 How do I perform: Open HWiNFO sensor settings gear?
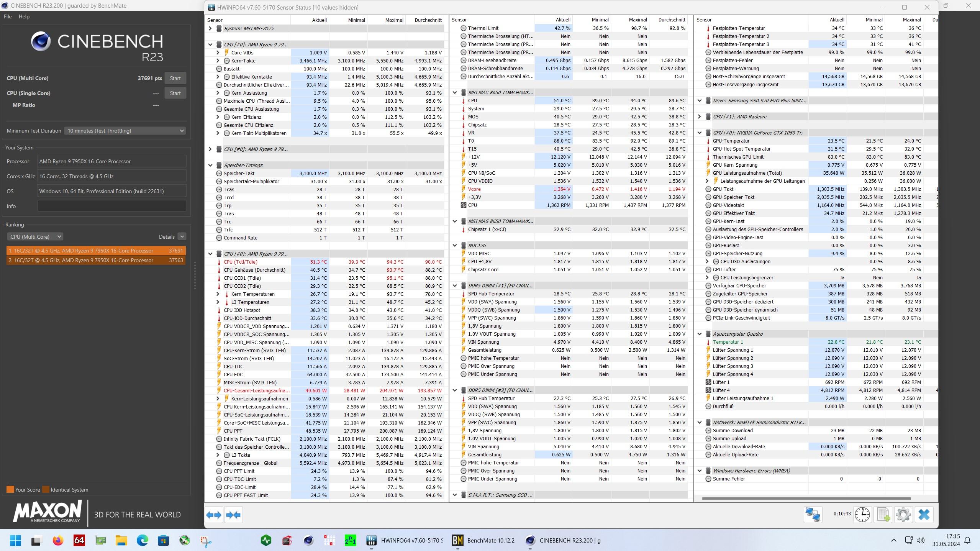point(903,514)
